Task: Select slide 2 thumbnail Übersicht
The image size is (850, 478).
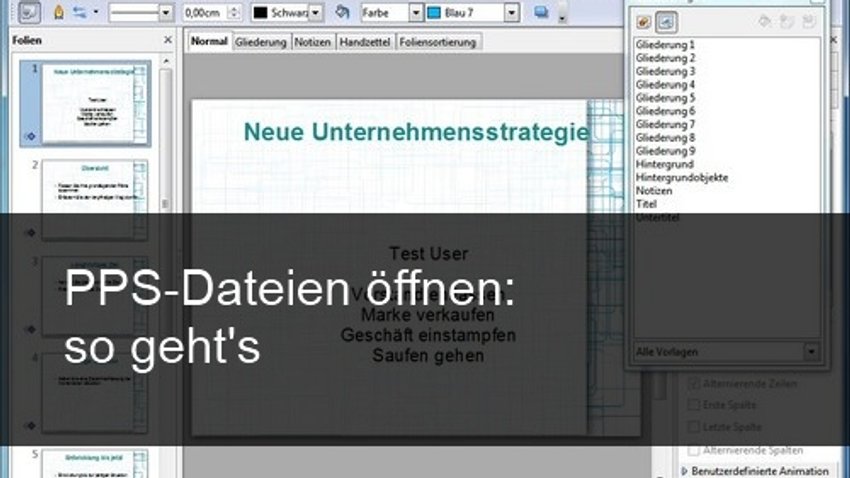Action: pyautogui.click(x=95, y=198)
